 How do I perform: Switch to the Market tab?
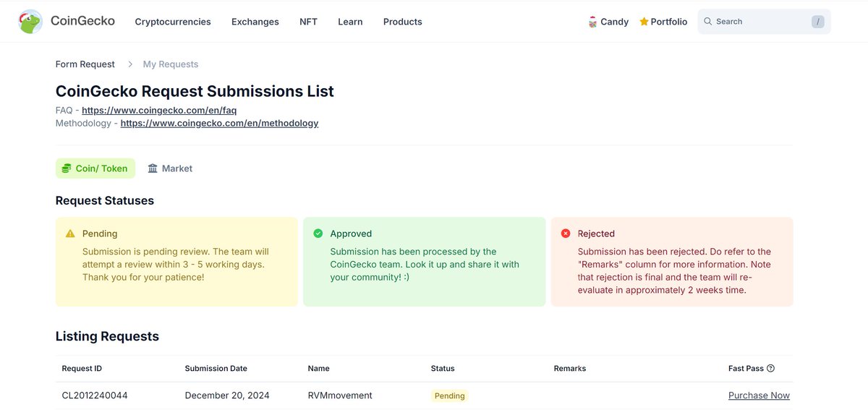coord(170,168)
